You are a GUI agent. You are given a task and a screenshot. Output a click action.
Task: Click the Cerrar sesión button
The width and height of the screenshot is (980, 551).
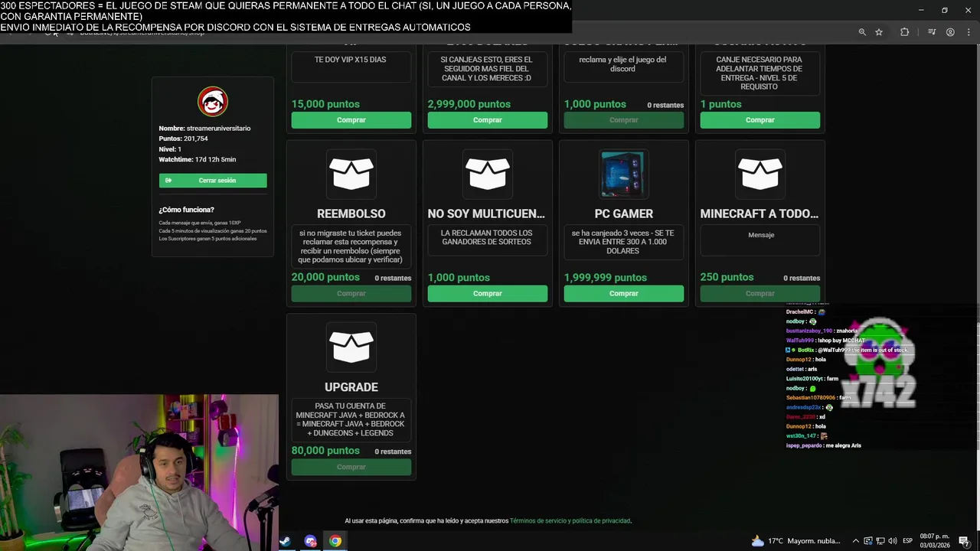click(213, 181)
